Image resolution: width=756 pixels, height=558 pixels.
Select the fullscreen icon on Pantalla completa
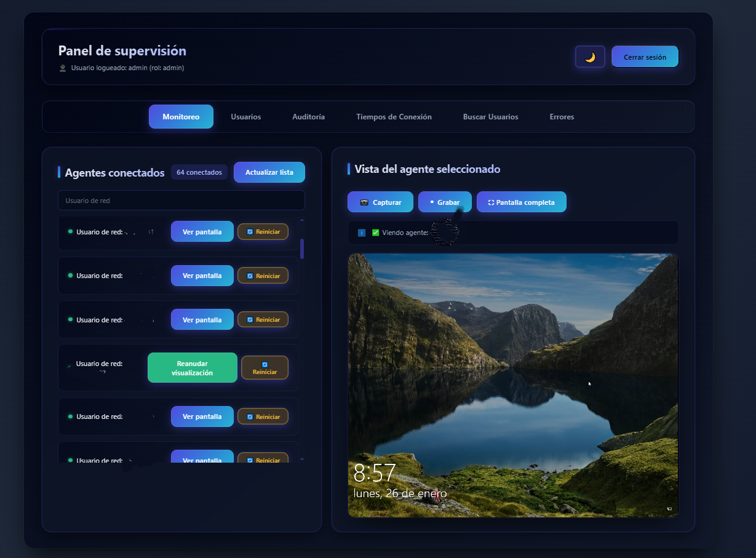tap(491, 203)
